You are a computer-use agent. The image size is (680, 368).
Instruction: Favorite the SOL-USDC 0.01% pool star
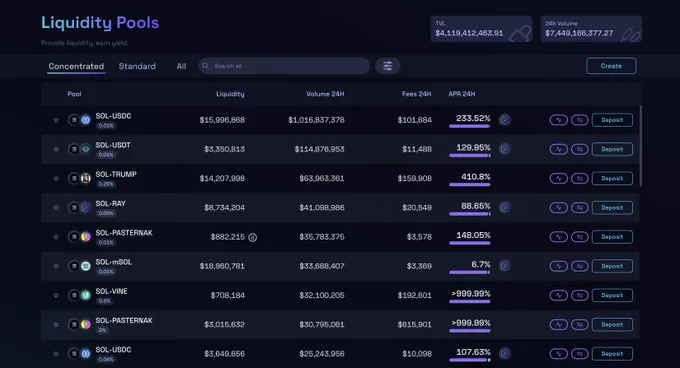(56, 120)
